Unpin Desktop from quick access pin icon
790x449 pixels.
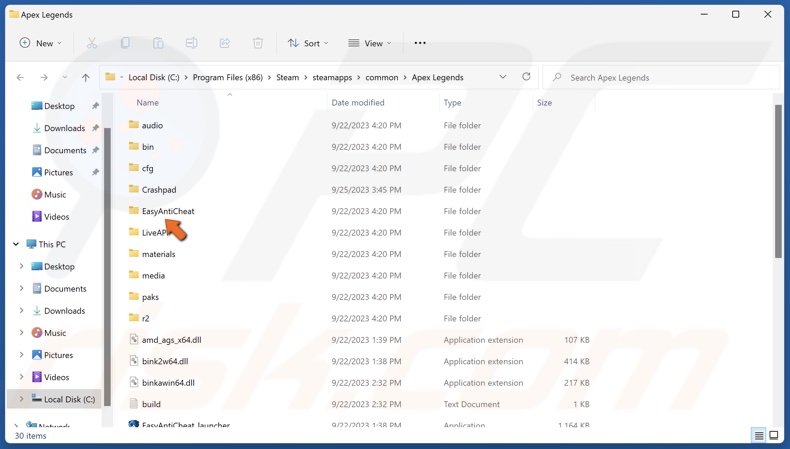[x=95, y=106]
